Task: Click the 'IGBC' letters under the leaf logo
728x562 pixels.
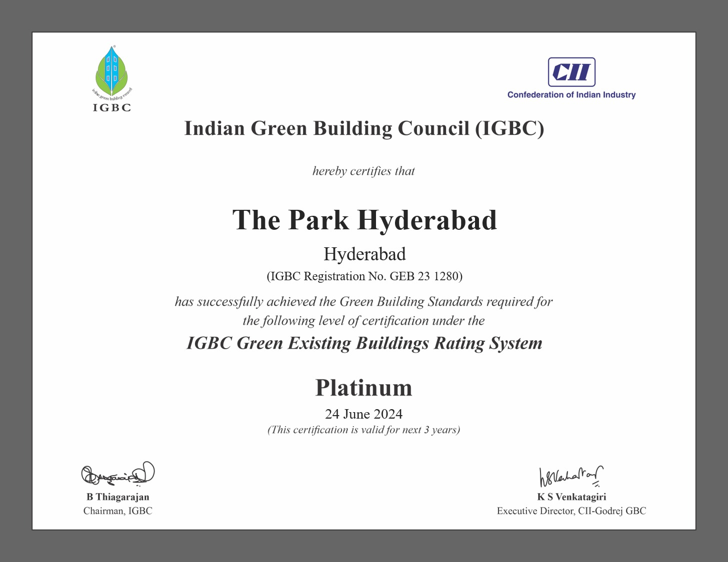Action: (112, 107)
